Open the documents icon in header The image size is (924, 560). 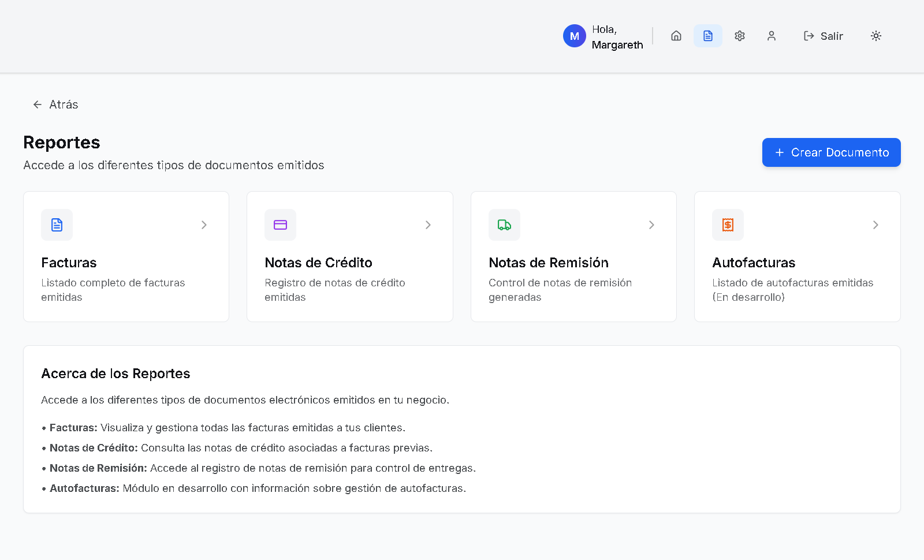[x=708, y=36]
